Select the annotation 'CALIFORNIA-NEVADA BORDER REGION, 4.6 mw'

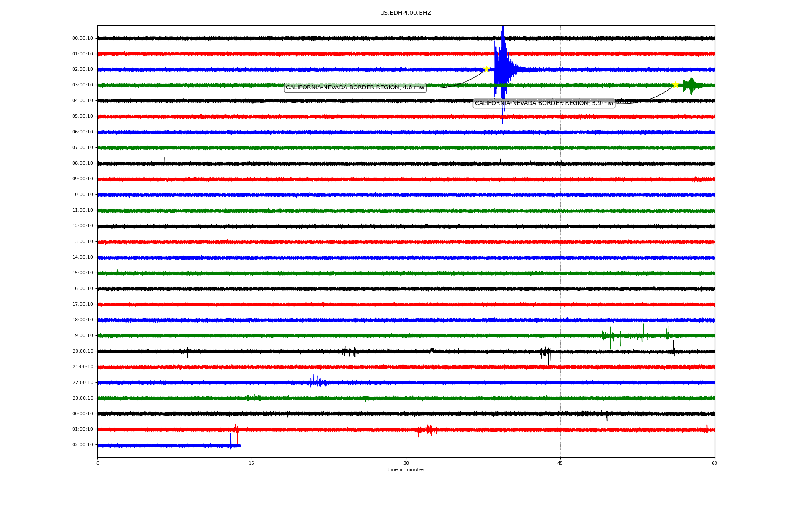(355, 88)
